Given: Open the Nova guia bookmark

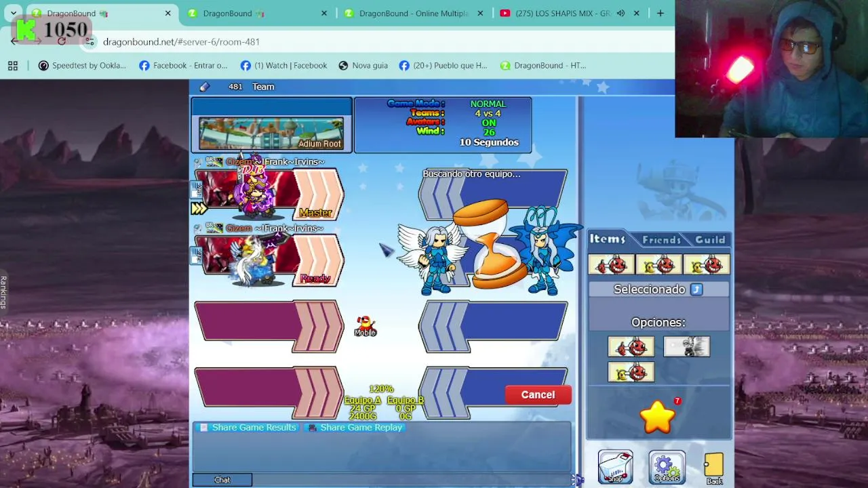Looking at the screenshot, I should (363, 66).
